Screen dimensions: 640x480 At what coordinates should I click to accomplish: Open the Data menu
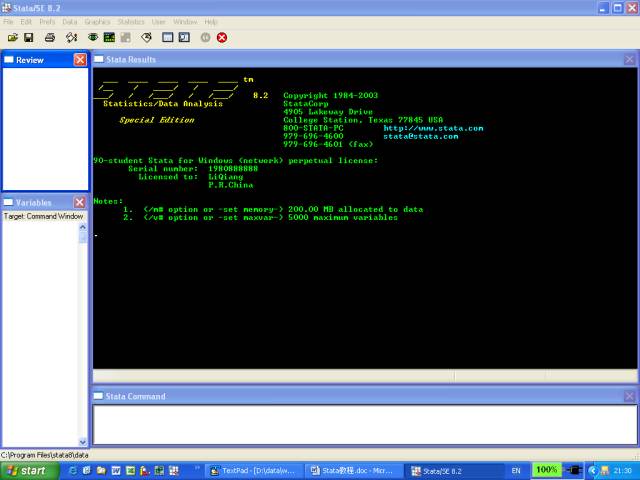click(x=69, y=22)
